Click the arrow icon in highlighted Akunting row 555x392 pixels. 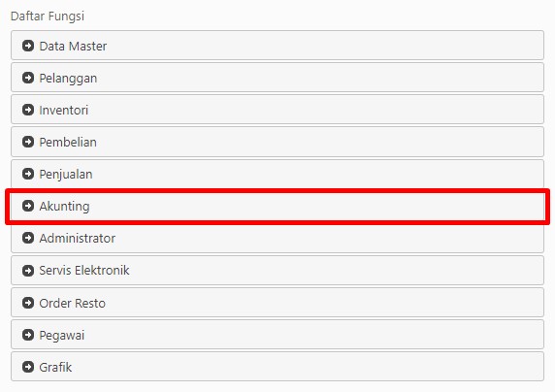pos(28,206)
